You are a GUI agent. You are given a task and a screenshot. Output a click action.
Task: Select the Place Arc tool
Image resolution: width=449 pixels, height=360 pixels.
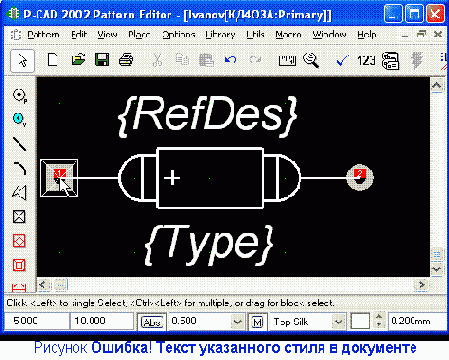pyautogui.click(x=19, y=168)
